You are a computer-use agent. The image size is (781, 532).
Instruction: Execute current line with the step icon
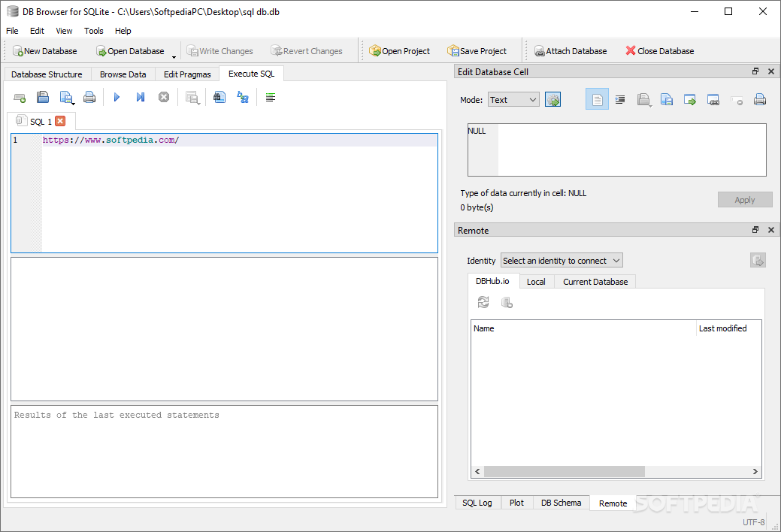(x=141, y=97)
